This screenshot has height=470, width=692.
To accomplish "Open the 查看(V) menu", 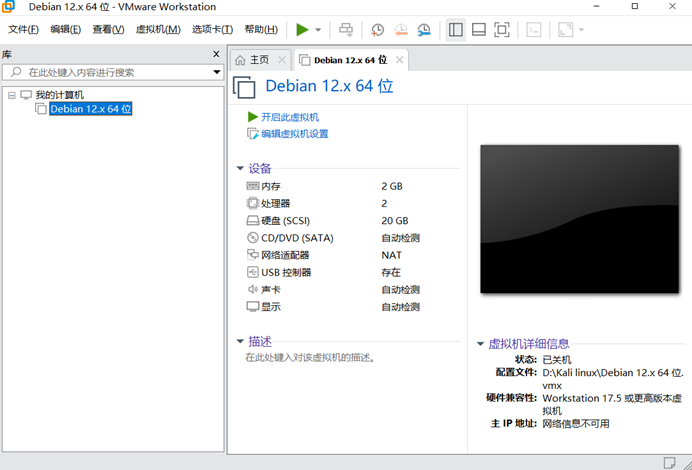I will (x=109, y=30).
